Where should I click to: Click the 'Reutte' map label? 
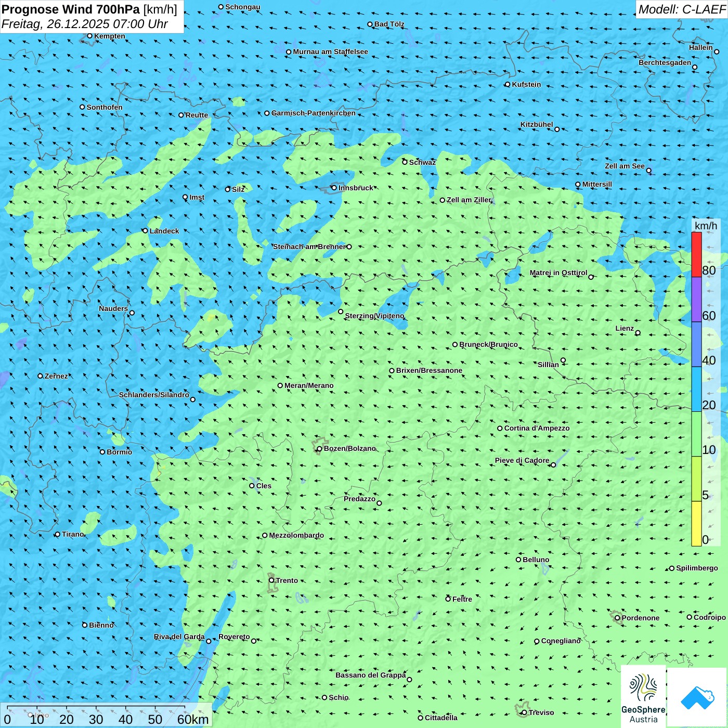[x=197, y=115]
